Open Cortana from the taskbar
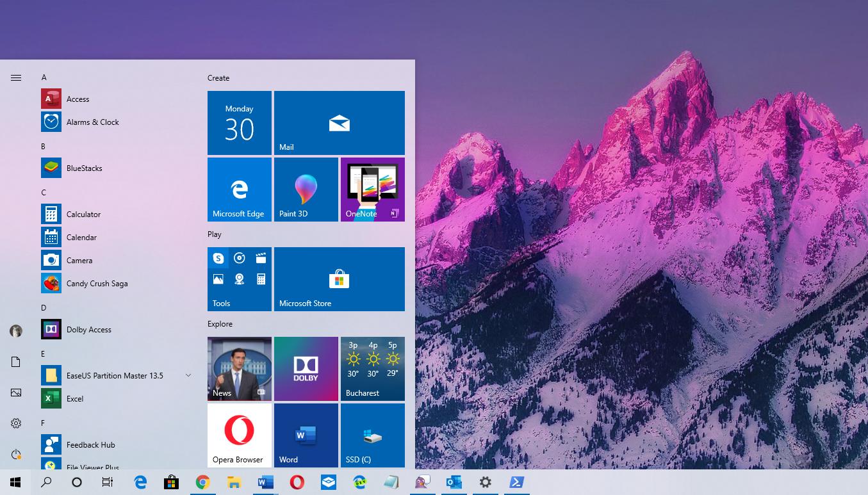 point(77,482)
